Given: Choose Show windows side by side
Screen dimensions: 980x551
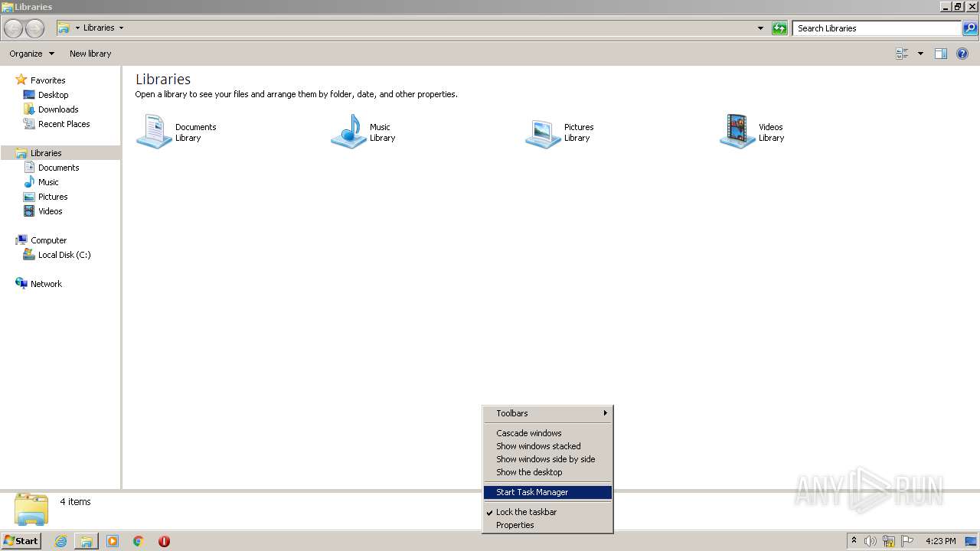Looking at the screenshot, I should (547, 459).
